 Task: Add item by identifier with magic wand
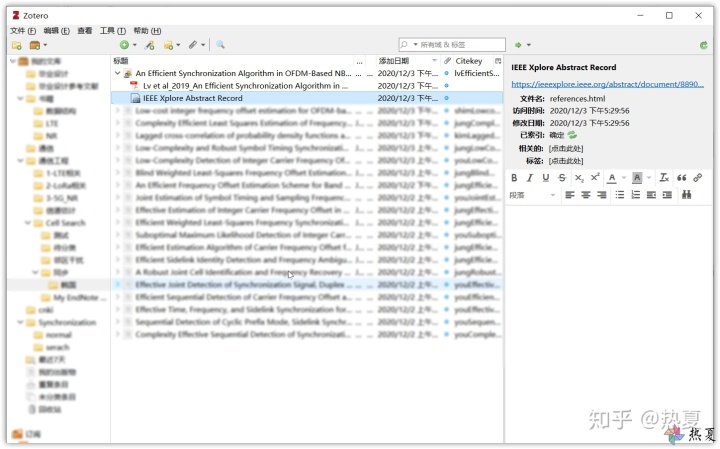(x=150, y=45)
